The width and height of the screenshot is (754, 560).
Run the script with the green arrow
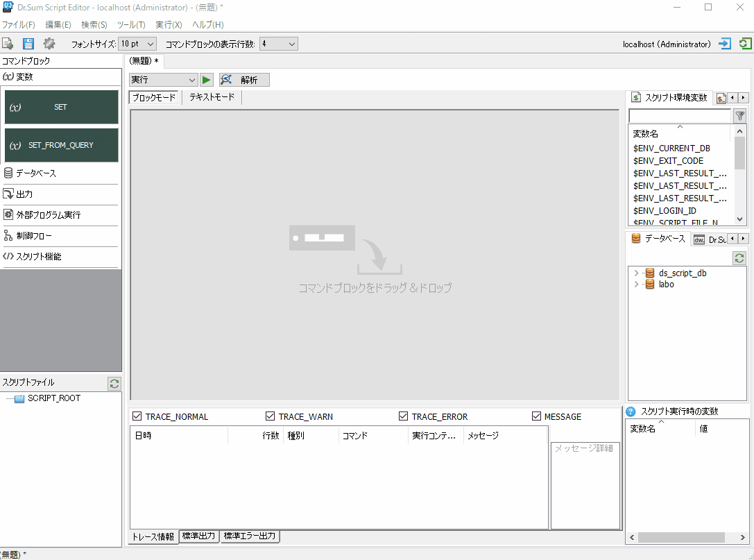(206, 79)
